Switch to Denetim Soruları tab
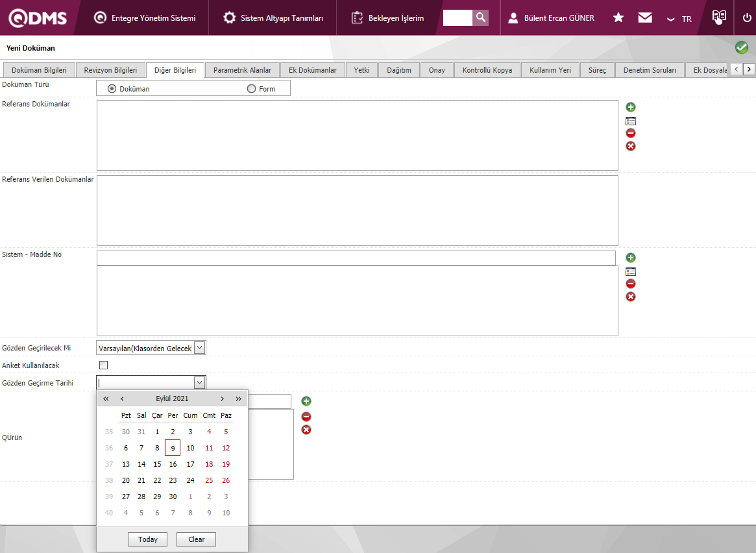The height and width of the screenshot is (553, 756). click(650, 70)
